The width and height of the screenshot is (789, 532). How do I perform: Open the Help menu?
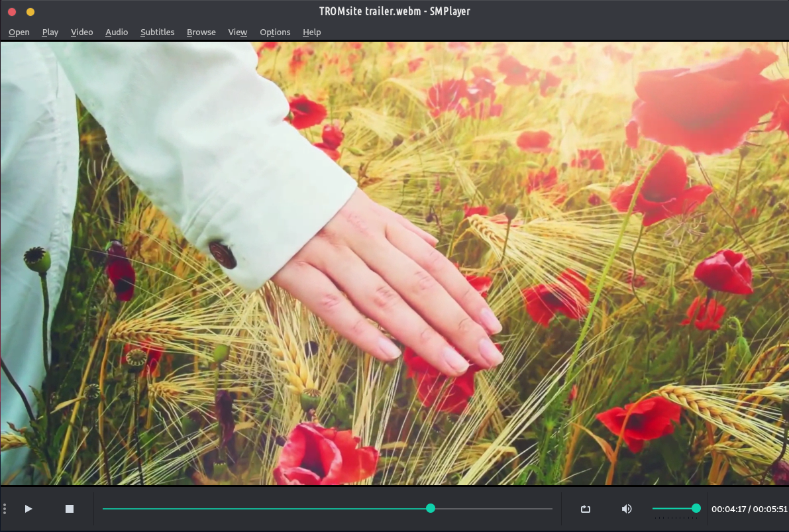point(312,32)
